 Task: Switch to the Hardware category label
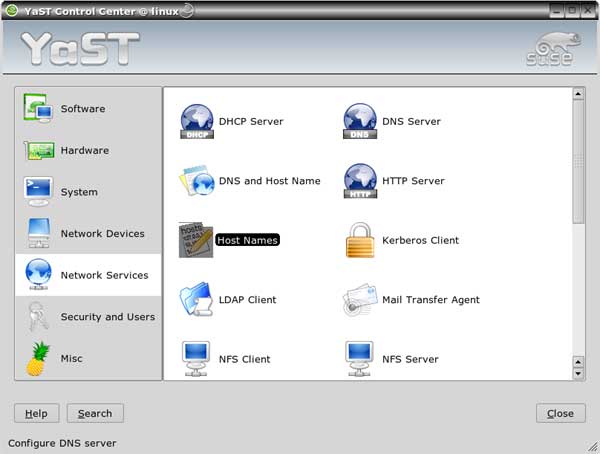pyautogui.click(x=85, y=150)
